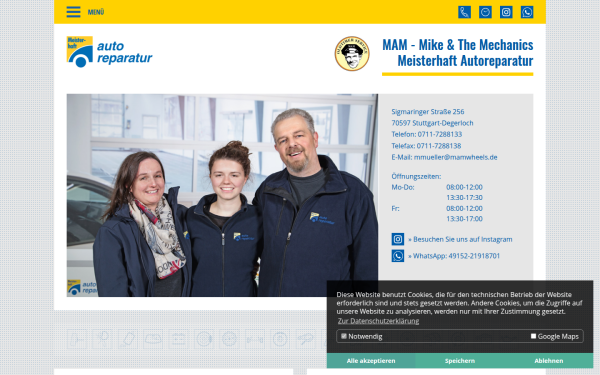Enable the Google Maps cookie checkbox
600x375 pixels.
click(533, 336)
